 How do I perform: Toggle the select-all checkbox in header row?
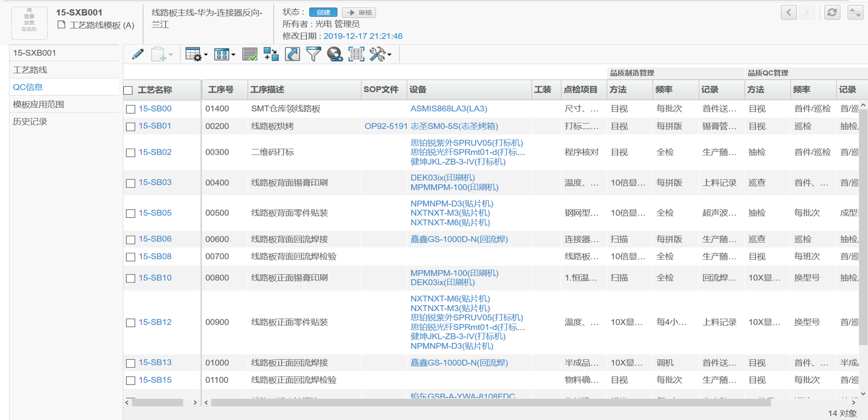tap(128, 90)
